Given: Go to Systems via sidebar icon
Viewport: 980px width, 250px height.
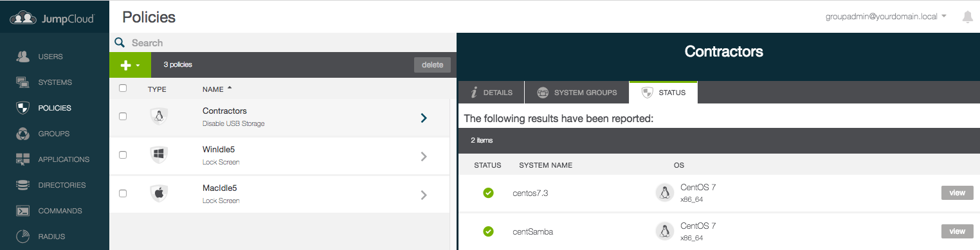Looking at the screenshot, I should pos(23,82).
